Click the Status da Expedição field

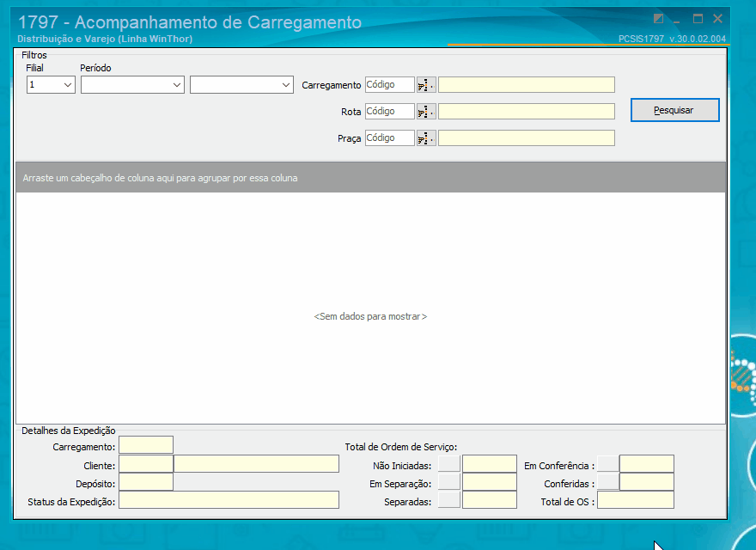[x=229, y=500]
